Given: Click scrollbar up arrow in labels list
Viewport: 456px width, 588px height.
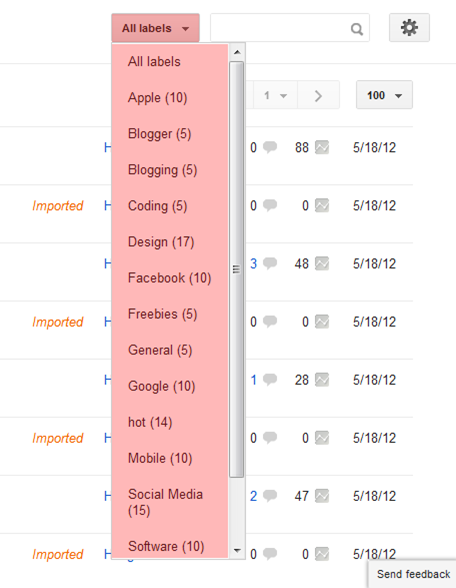Looking at the screenshot, I should [x=237, y=52].
